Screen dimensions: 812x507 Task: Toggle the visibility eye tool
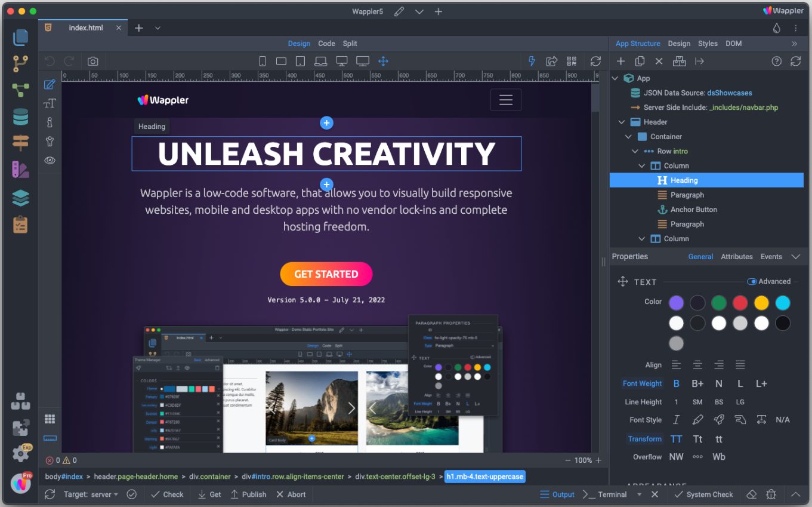pos(50,160)
